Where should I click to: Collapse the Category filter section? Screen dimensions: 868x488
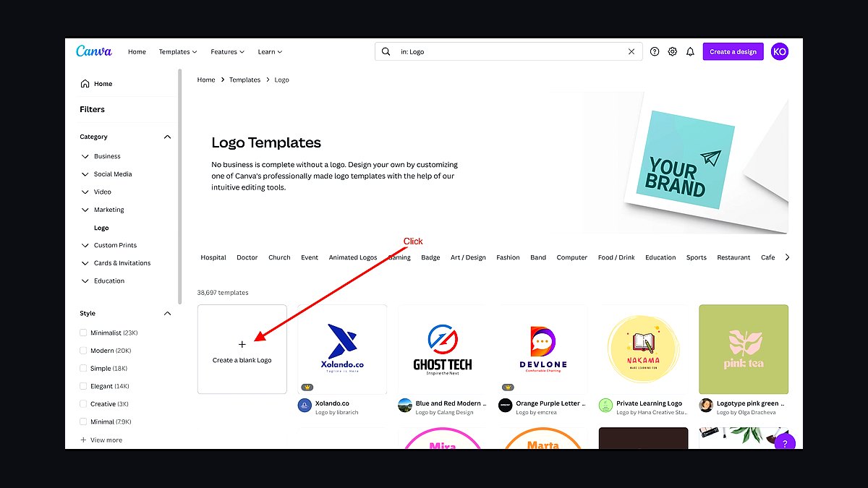click(x=167, y=137)
